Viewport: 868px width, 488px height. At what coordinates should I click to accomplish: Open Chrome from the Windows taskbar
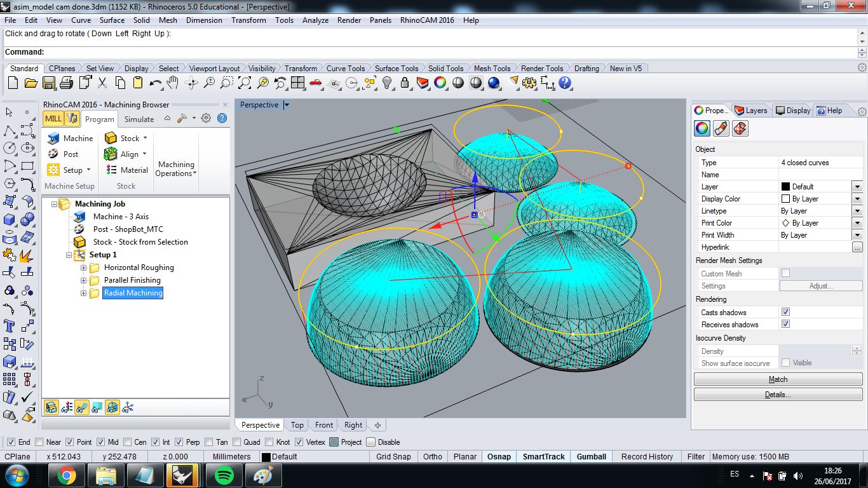[66, 475]
